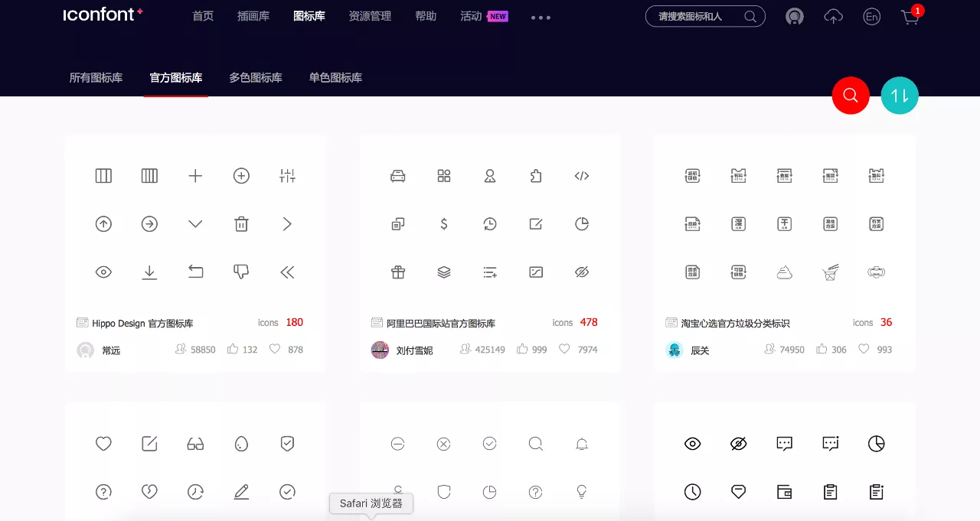The height and width of the screenshot is (521, 980).
Task: Open author 常远 profile
Action: tap(111, 350)
